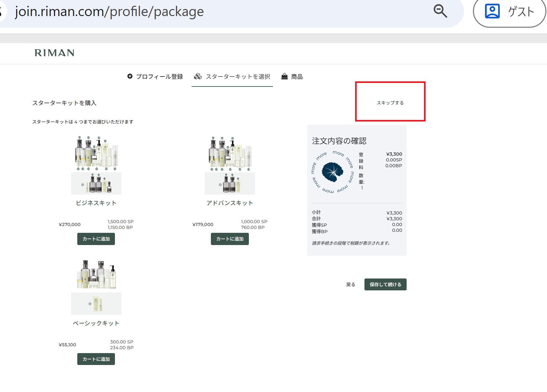547x392 pixels.
Task: Click ビジネスキット lower product image
Action: [x=96, y=183]
